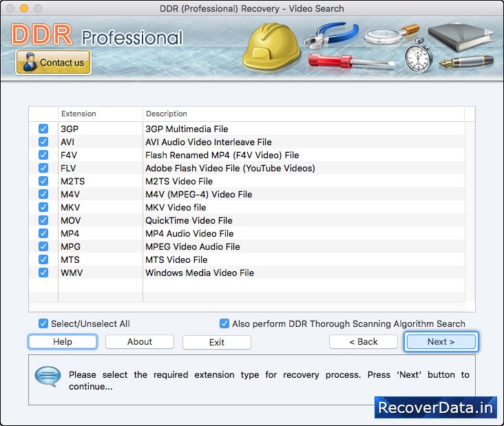Toggle the Select/Unselect All checkbox
The image size is (504, 426).
[x=43, y=323]
